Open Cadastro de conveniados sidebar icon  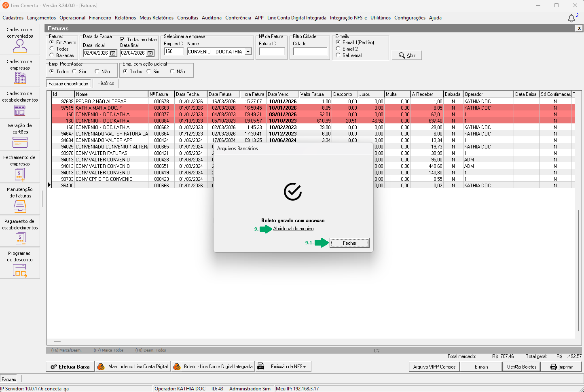tap(20, 46)
